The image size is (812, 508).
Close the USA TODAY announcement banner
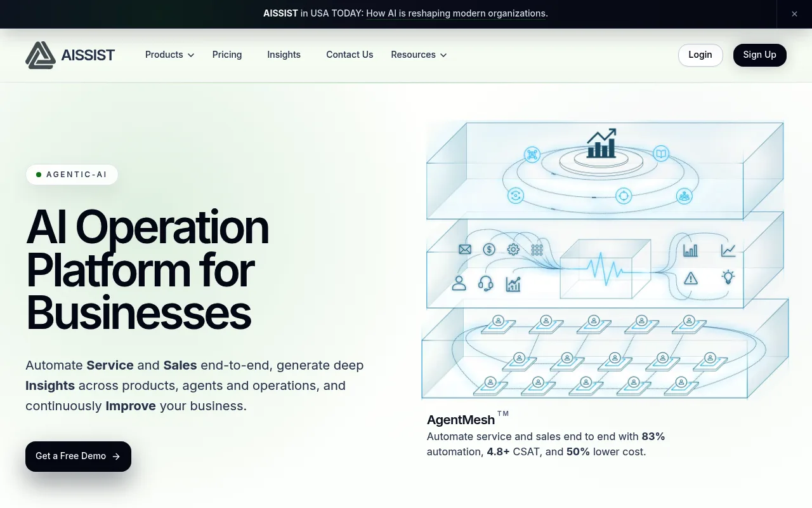pyautogui.click(x=794, y=14)
